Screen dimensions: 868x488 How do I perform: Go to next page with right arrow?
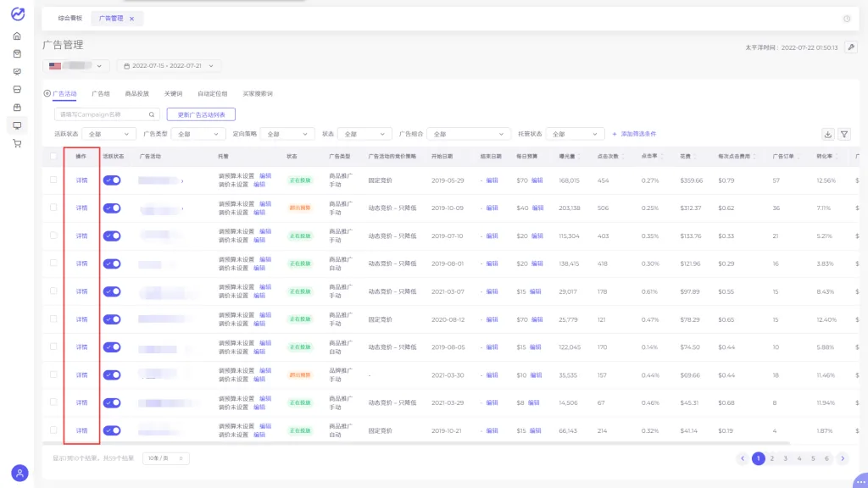click(x=843, y=458)
